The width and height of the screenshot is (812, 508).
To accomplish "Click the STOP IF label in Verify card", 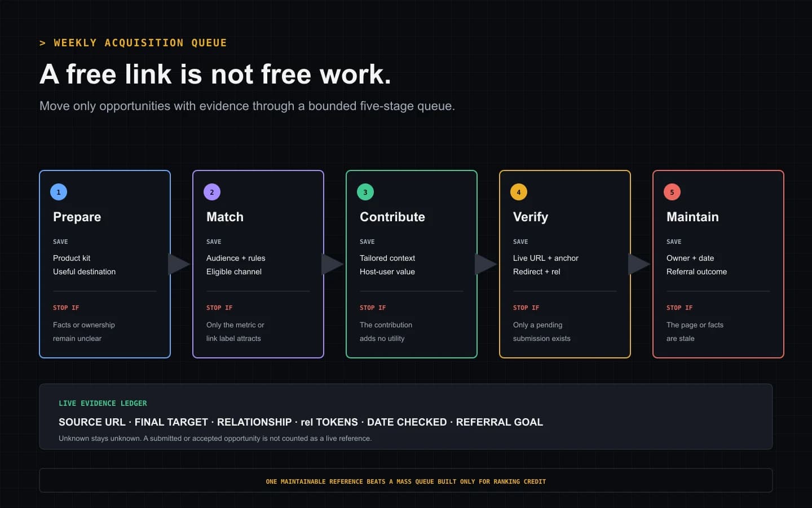I will [526, 308].
